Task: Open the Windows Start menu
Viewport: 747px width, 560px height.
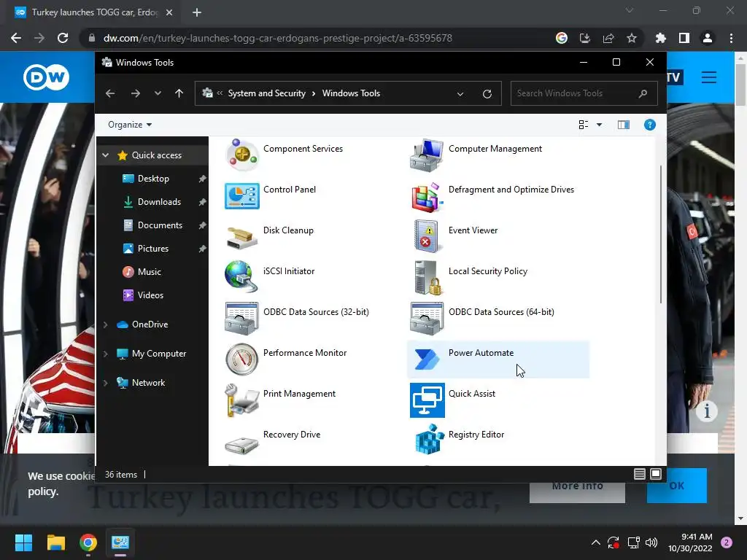Action: click(x=23, y=542)
